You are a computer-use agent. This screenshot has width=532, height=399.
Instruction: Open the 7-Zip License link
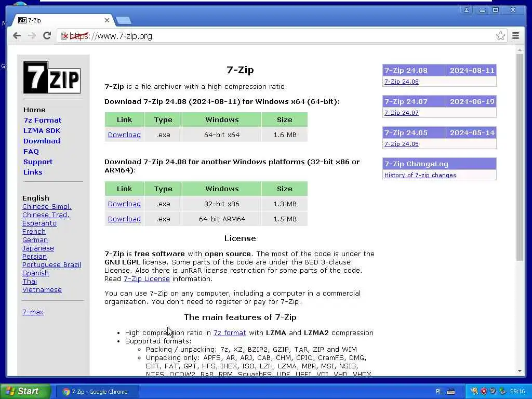coord(147,278)
